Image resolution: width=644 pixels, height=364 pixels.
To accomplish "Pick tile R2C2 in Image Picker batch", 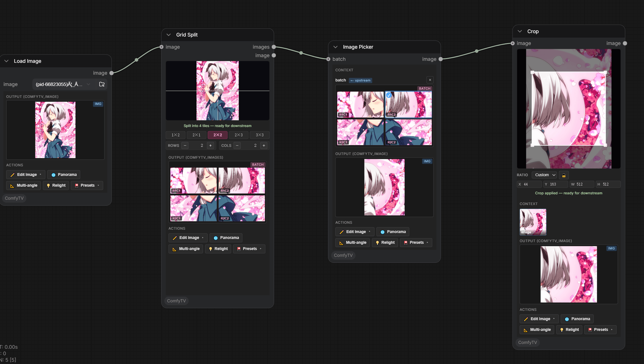I will pyautogui.click(x=409, y=132).
